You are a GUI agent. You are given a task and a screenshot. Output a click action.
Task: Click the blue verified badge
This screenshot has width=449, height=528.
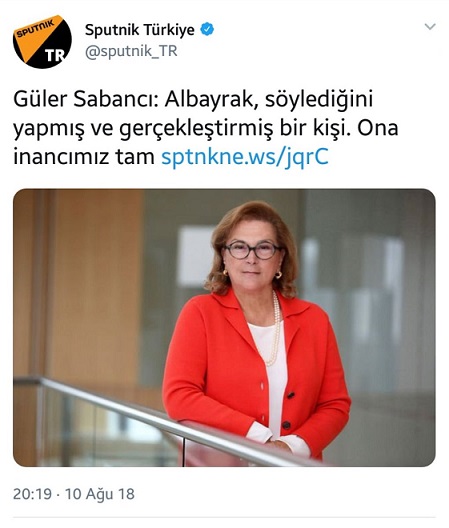[207, 29]
